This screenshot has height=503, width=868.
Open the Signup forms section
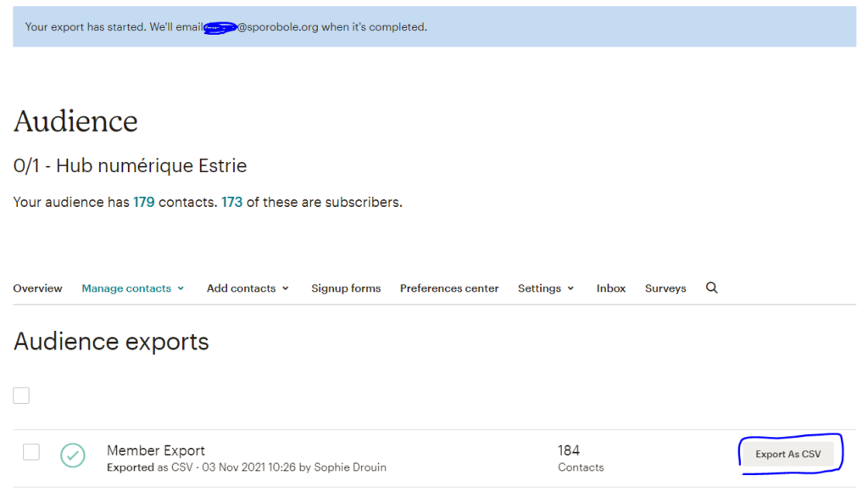(346, 288)
